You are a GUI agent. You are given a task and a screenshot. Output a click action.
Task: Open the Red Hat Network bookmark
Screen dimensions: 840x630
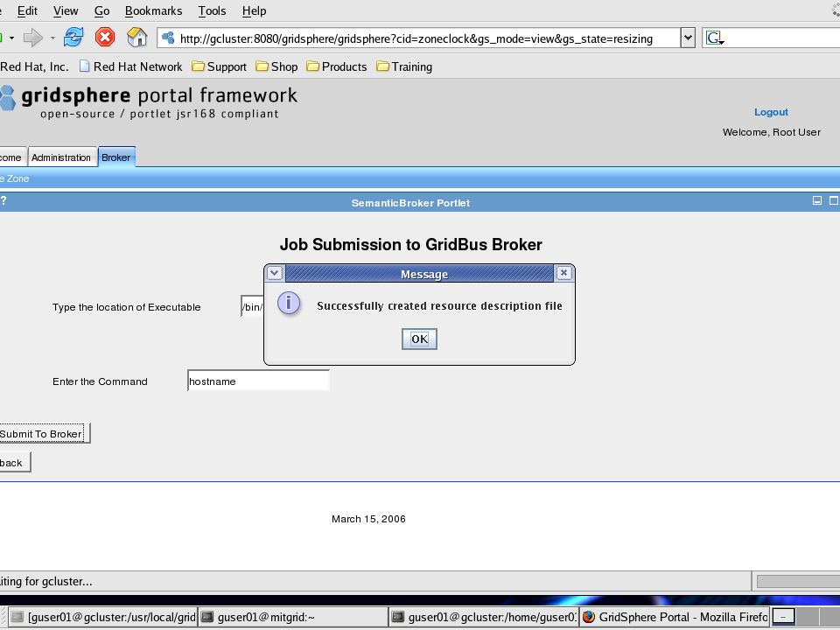click(131, 67)
